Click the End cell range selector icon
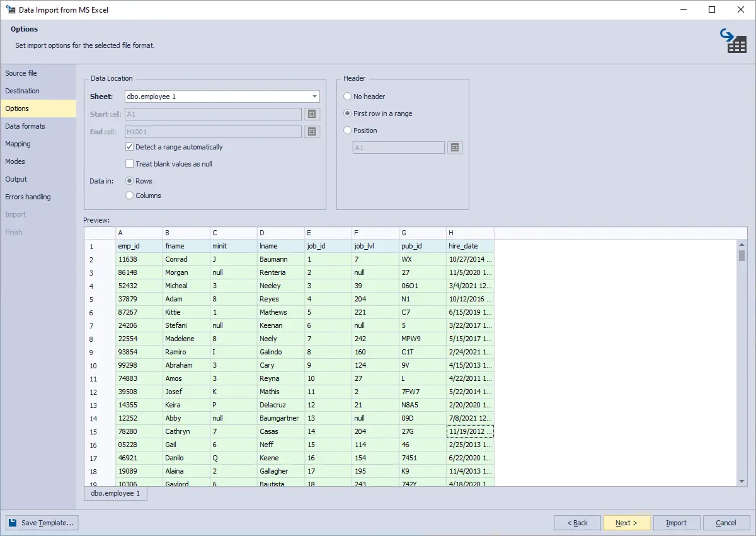The height and width of the screenshot is (536, 756). click(312, 131)
